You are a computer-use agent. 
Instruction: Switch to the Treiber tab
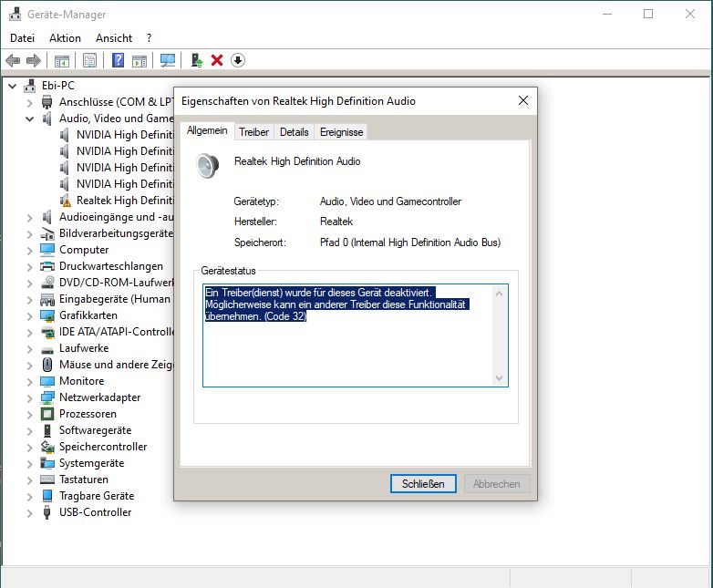click(253, 132)
